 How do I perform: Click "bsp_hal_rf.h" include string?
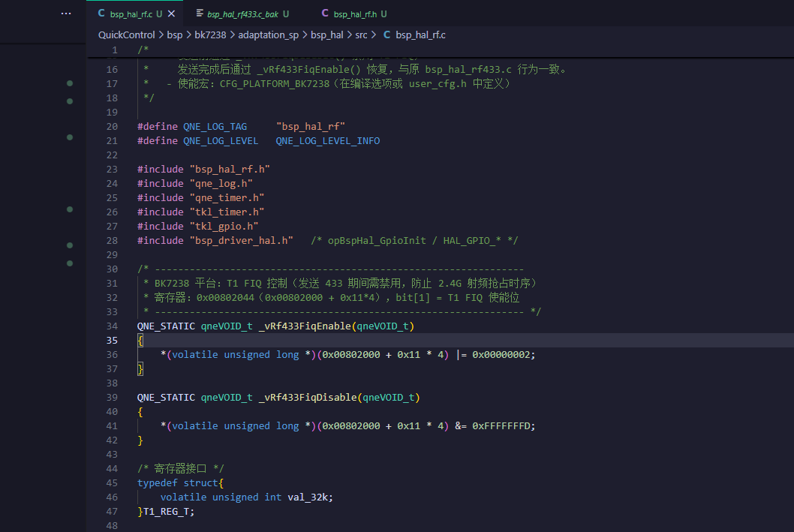pyautogui.click(x=230, y=169)
